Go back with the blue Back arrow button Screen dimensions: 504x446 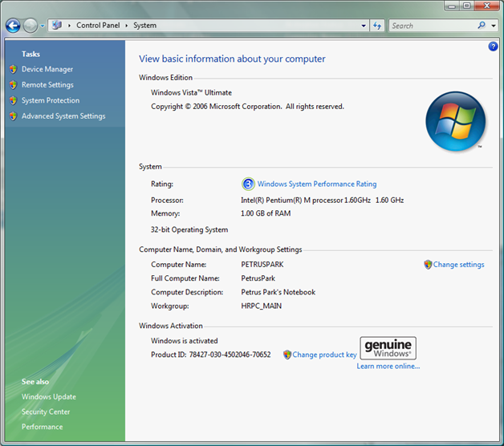click(x=13, y=26)
